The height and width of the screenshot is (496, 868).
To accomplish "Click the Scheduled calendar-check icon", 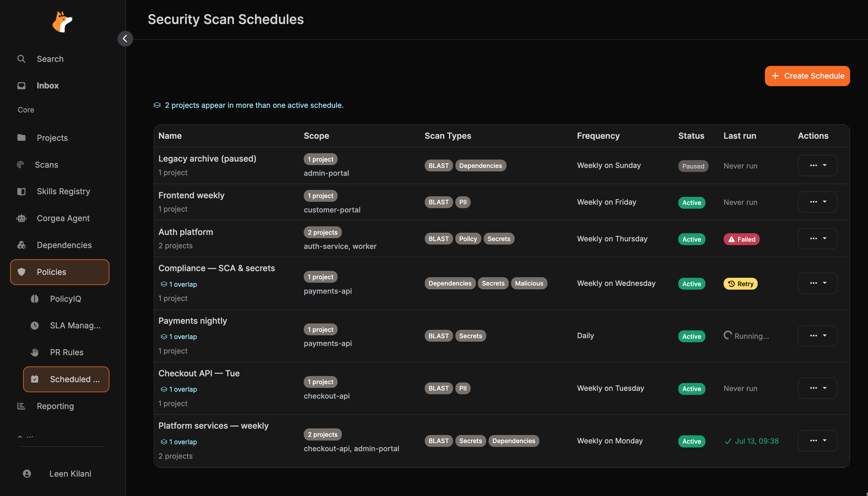I will (x=35, y=379).
